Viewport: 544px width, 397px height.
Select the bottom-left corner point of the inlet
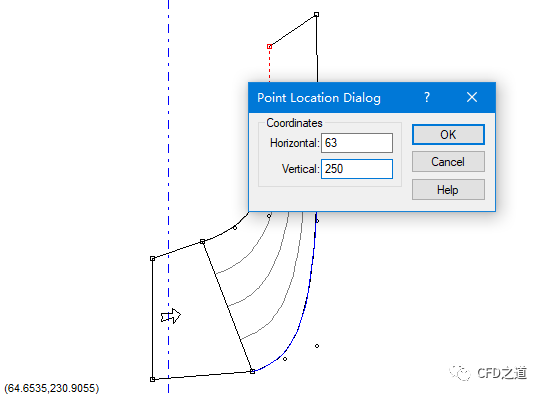[x=152, y=379]
